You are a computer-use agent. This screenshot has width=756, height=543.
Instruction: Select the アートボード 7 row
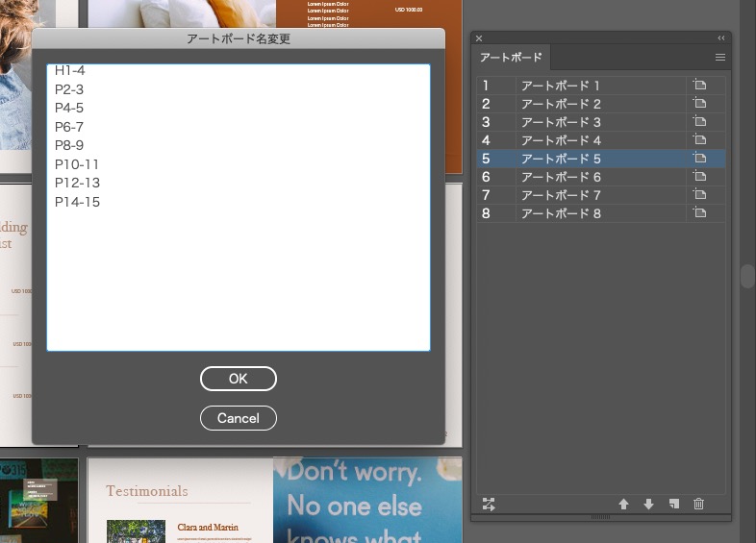tap(601, 195)
